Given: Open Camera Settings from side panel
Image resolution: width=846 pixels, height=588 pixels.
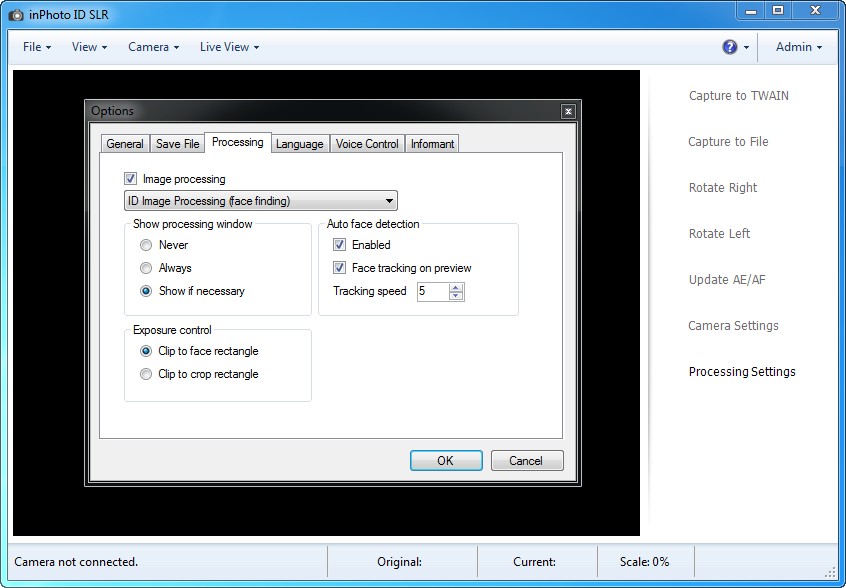Looking at the screenshot, I should coord(733,326).
